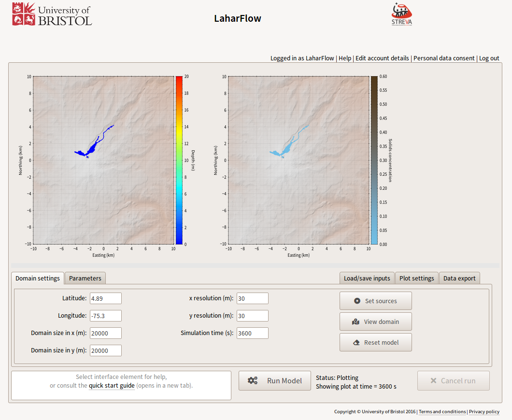
Task: Open the Plot settings tab
Action: 416,278
